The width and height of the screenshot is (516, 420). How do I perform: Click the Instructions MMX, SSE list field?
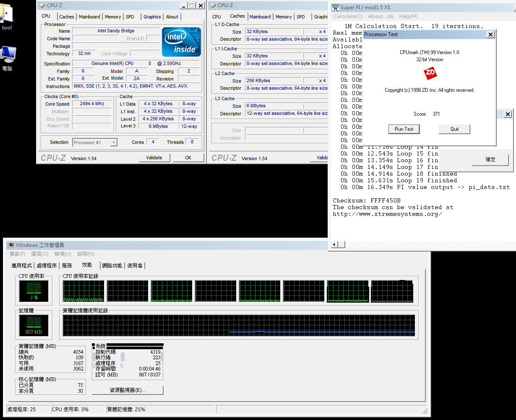pos(136,86)
